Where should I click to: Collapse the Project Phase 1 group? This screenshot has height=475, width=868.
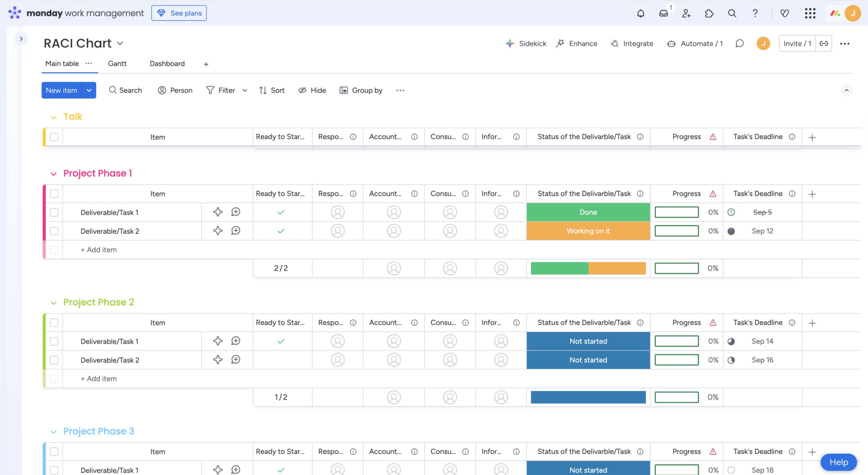point(53,173)
